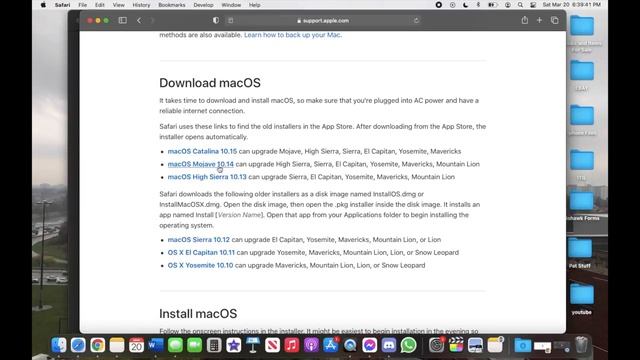
Task: Open Podcasts from the Dock
Action: [311, 345]
